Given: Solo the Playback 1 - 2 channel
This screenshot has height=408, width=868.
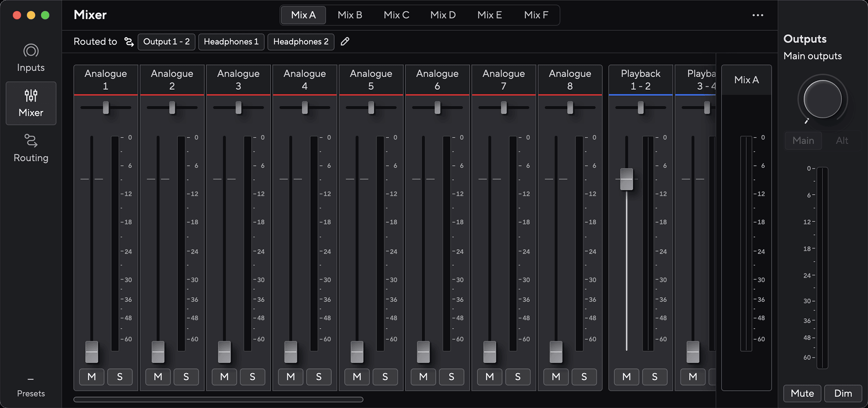Looking at the screenshot, I should [654, 377].
